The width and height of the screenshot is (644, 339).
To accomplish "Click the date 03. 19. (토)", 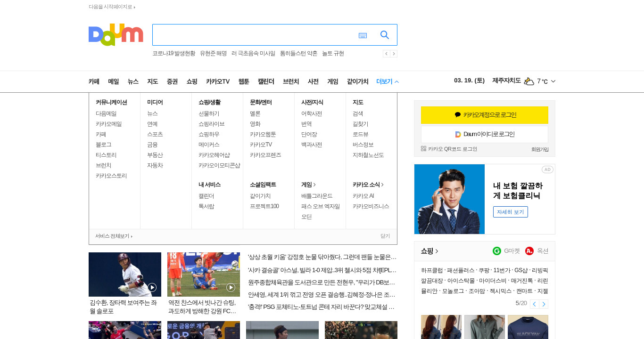I will pos(469,81).
